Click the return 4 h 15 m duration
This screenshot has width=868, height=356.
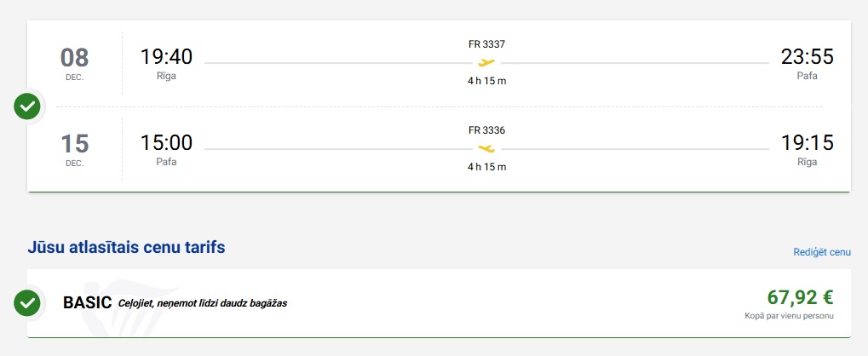point(486,166)
